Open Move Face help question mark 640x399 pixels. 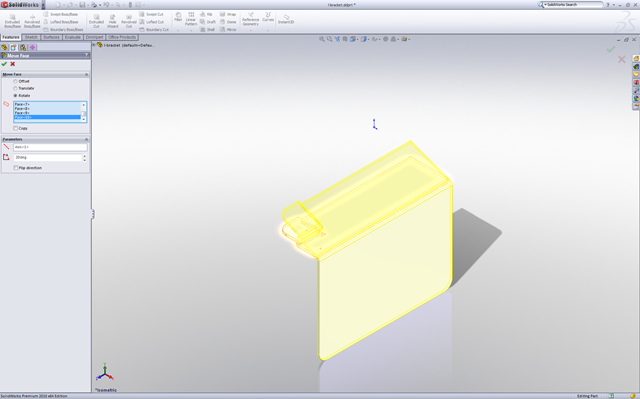[87, 55]
